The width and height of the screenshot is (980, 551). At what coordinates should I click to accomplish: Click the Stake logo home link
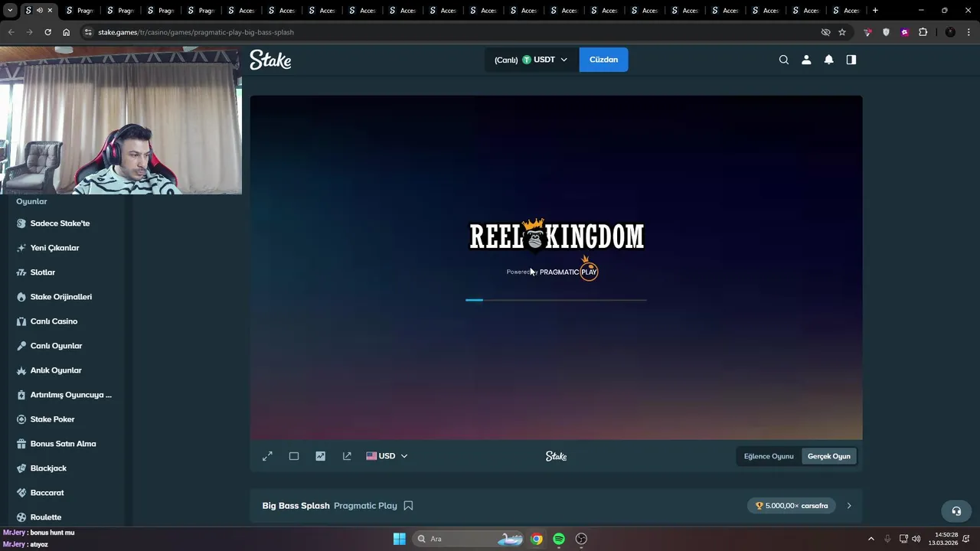270,60
